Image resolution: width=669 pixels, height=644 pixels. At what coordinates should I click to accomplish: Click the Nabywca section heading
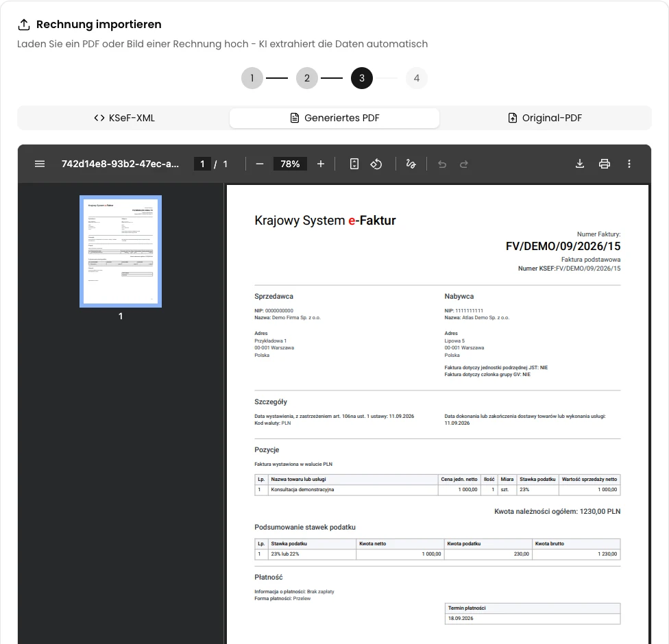click(459, 296)
